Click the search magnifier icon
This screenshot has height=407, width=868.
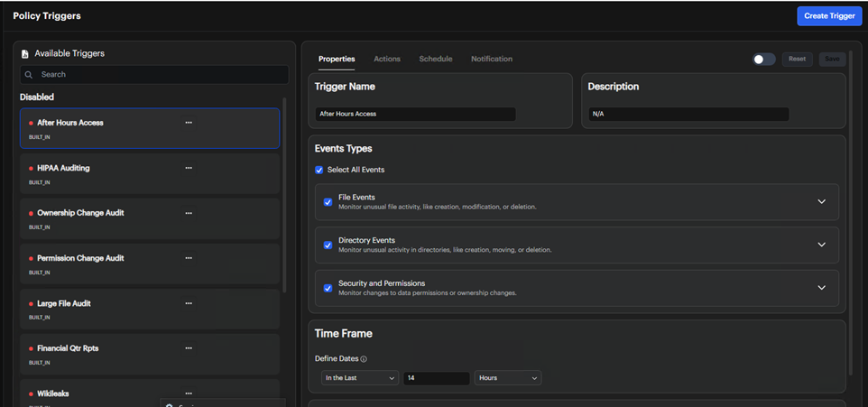click(x=29, y=74)
